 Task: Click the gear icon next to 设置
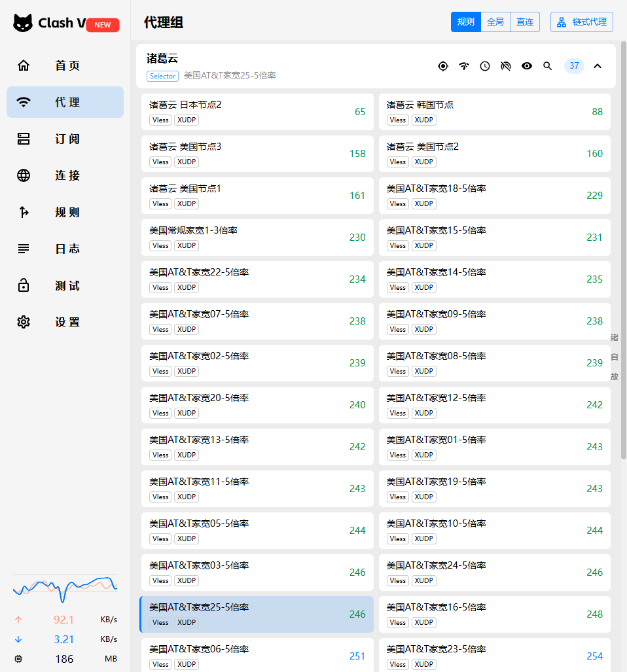[24, 322]
